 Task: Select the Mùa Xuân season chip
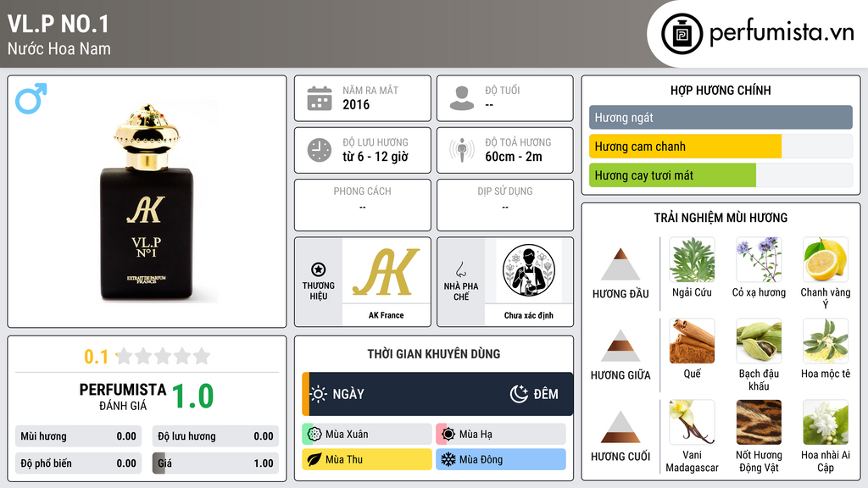(x=367, y=435)
